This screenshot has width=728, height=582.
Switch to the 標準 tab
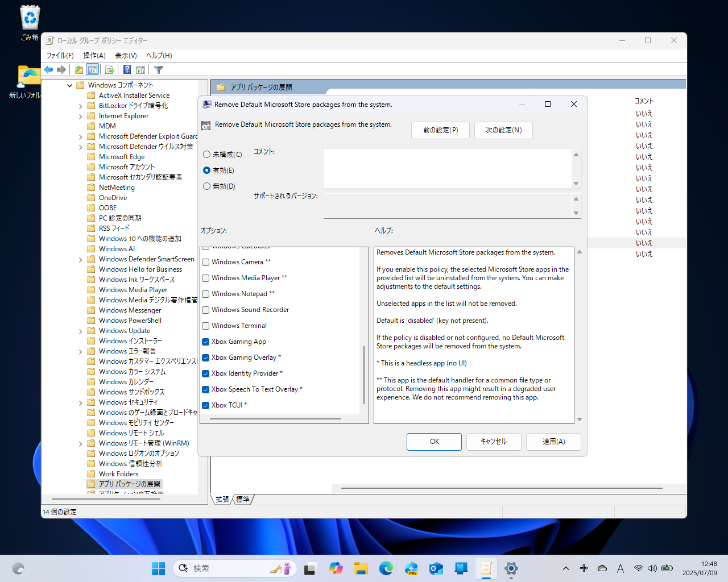click(x=243, y=499)
